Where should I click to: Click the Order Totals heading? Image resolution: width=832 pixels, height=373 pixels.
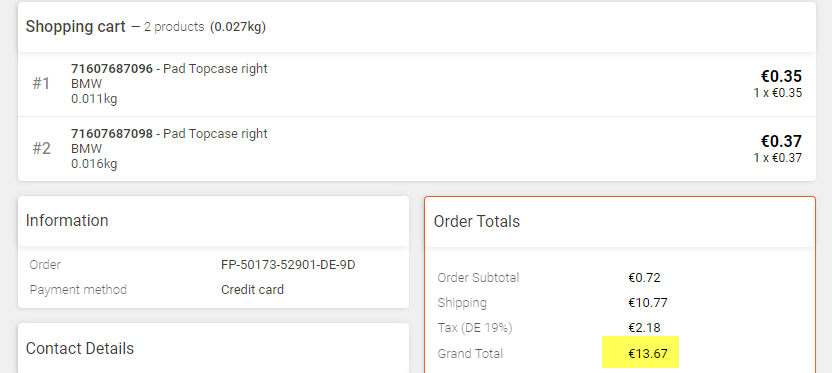[x=476, y=221]
